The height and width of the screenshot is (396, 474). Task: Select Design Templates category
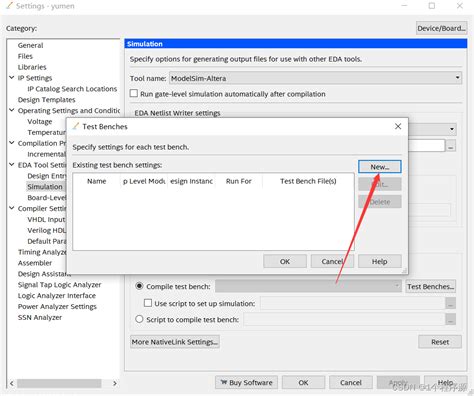pyautogui.click(x=46, y=100)
